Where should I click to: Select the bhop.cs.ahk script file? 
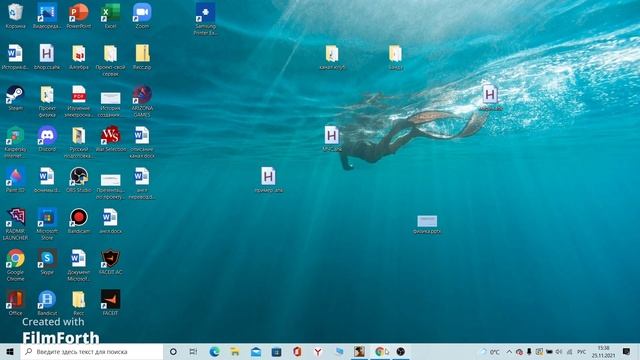click(47, 57)
